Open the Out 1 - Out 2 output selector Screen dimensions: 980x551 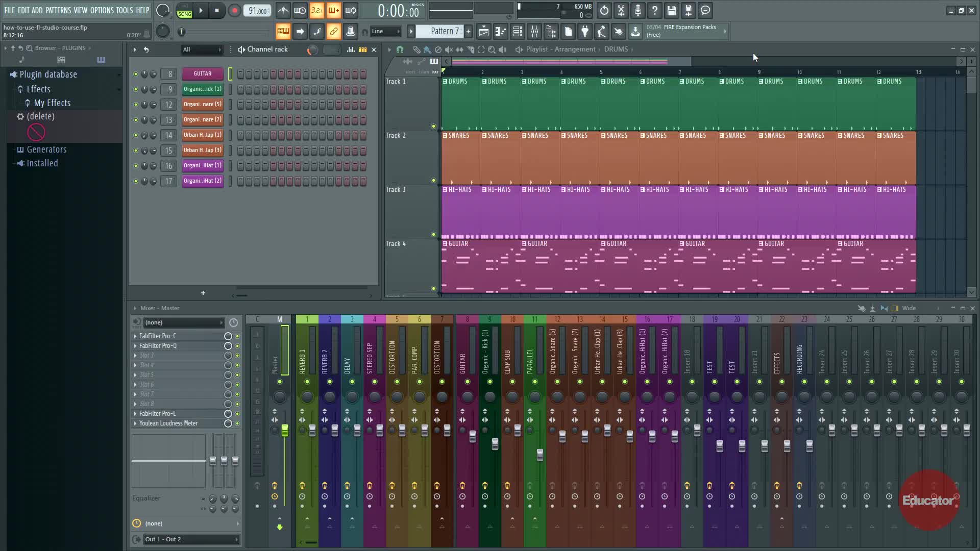click(x=191, y=539)
